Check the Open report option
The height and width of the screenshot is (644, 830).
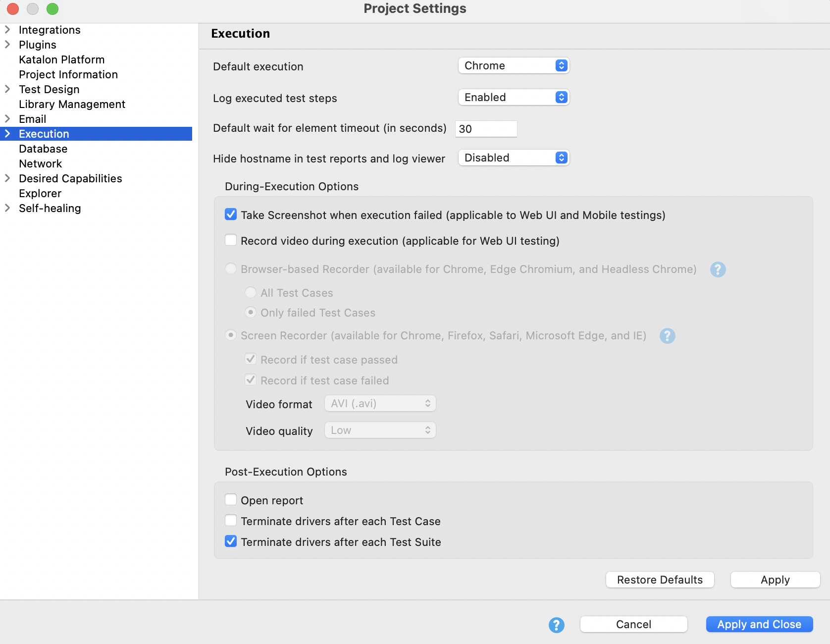point(231,499)
